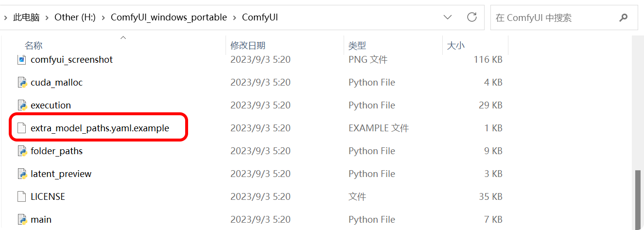Open the address bar history dropdown
The height and width of the screenshot is (230, 644).
tap(448, 18)
